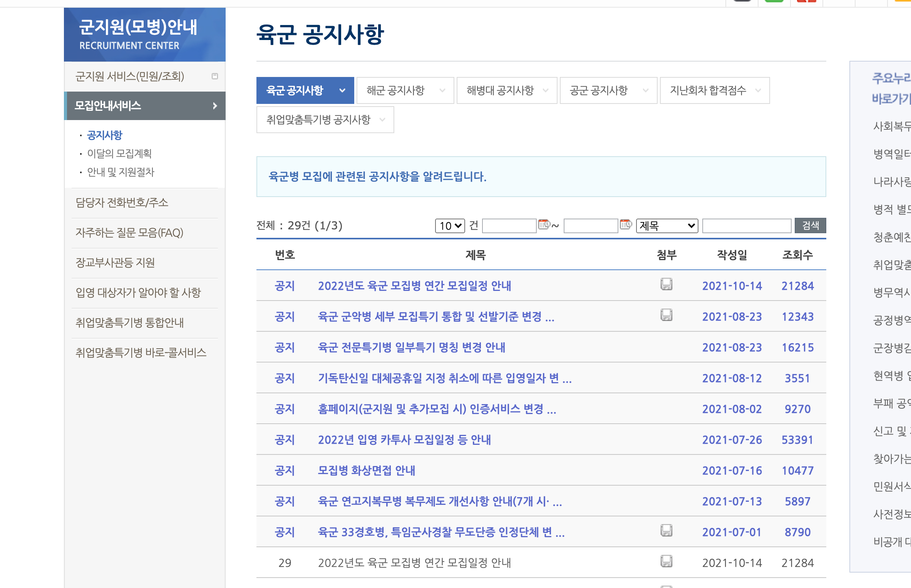Switch to 해군 공지사항 tab
The height and width of the screenshot is (588, 911).
click(x=405, y=90)
